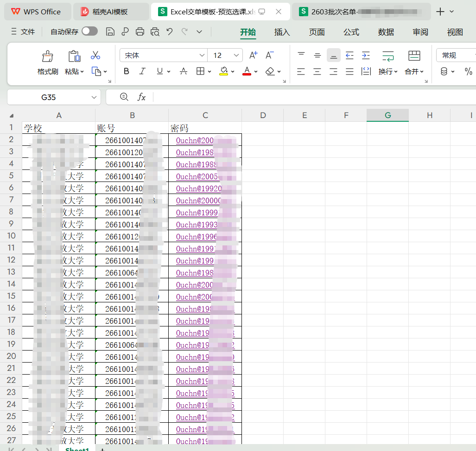Toggle strikethrough formatting
The width and height of the screenshot is (476, 451).
click(x=184, y=71)
